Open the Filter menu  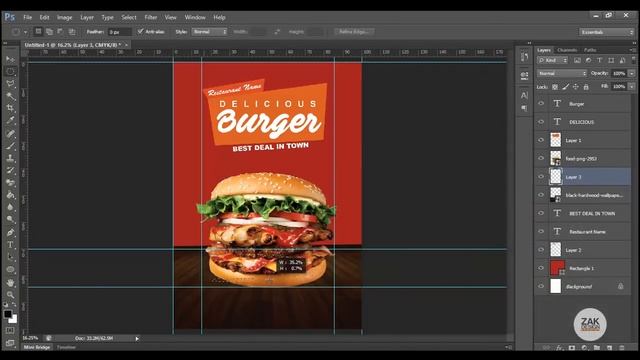point(151,18)
